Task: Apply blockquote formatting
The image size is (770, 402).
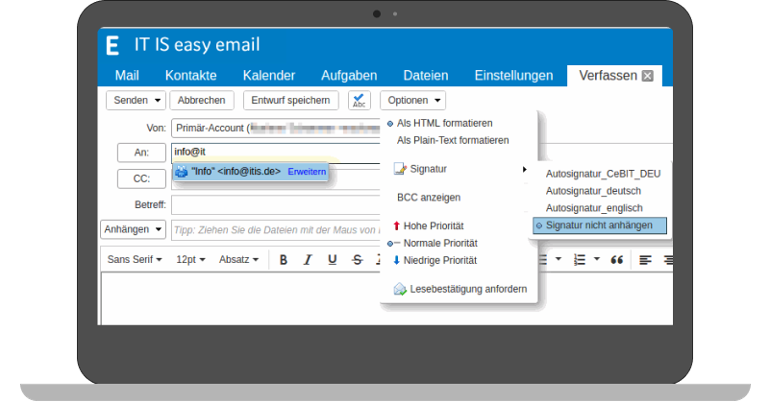Action: (617, 260)
